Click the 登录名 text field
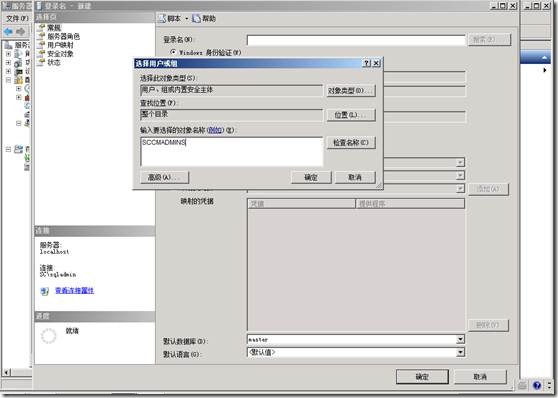Viewport: 558px width, 398px height. click(356, 40)
